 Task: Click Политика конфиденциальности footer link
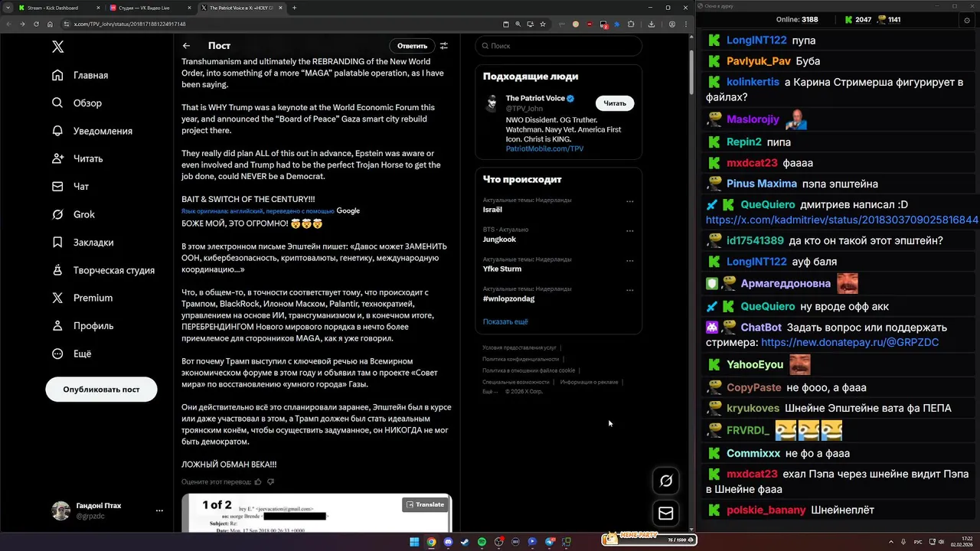[521, 359]
